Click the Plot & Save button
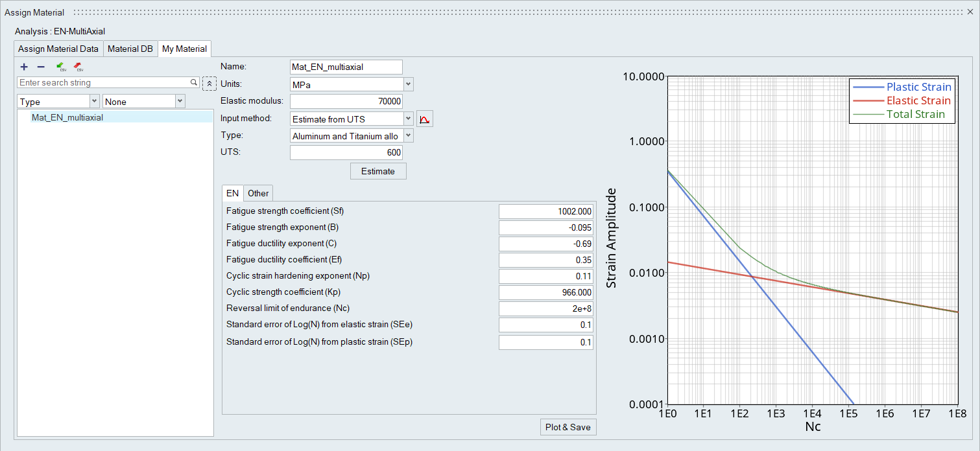 pyautogui.click(x=568, y=427)
